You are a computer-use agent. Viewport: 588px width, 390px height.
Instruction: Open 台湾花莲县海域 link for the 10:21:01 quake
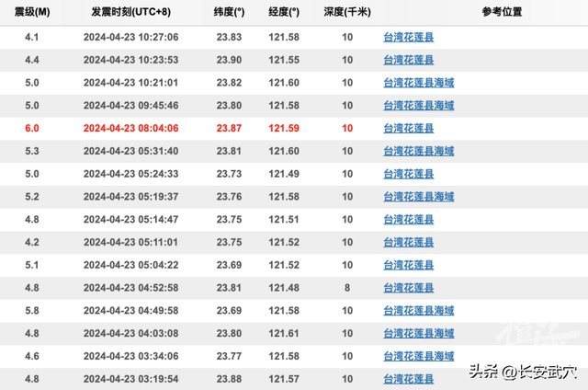click(418, 83)
